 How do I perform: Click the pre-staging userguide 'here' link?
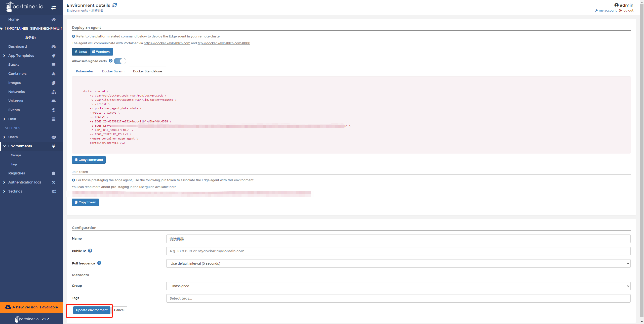click(x=173, y=187)
